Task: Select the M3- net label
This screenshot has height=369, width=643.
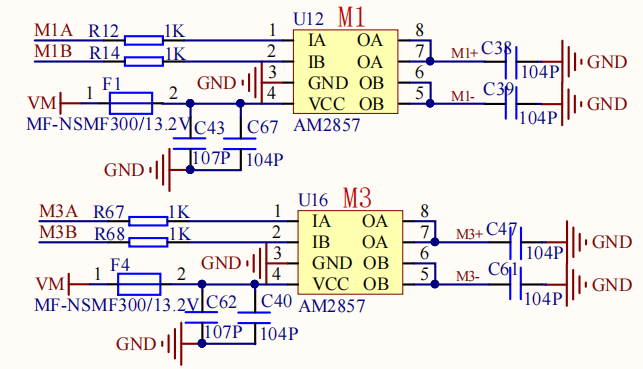Action: (467, 277)
